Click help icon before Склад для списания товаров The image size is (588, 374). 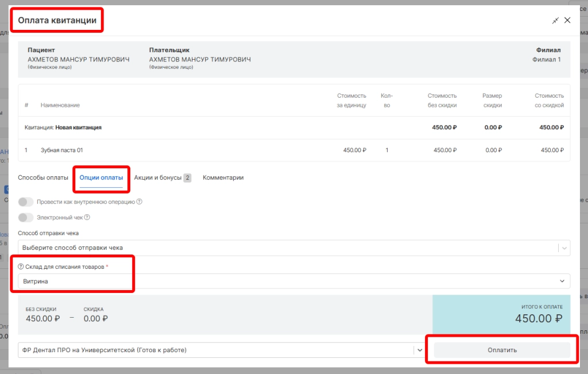click(21, 267)
